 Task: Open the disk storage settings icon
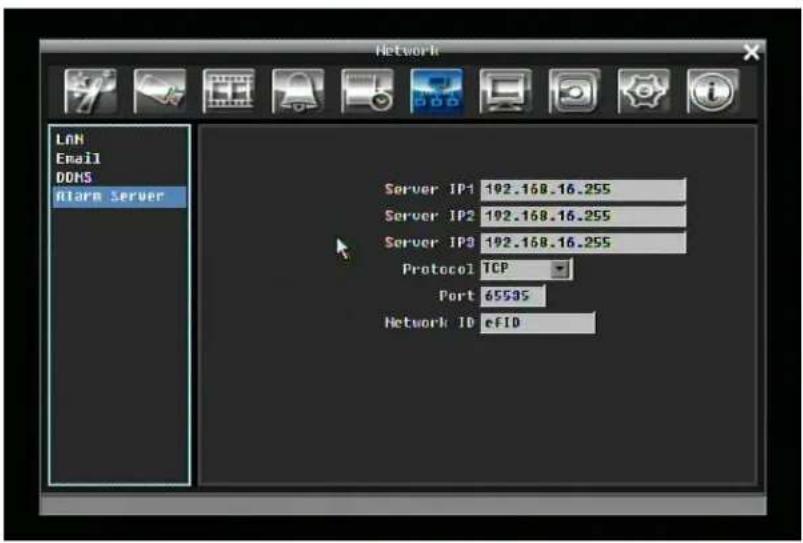[575, 91]
